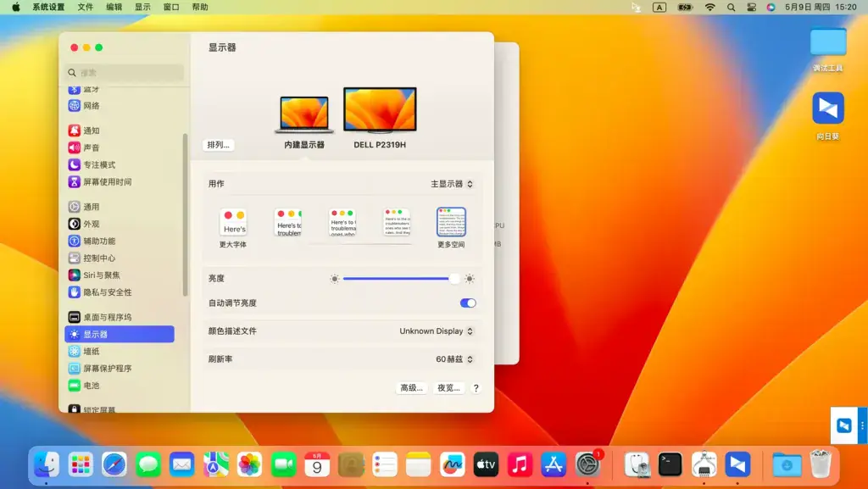
Task: Click 夜览... (Night Shift) button
Action: 448,388
